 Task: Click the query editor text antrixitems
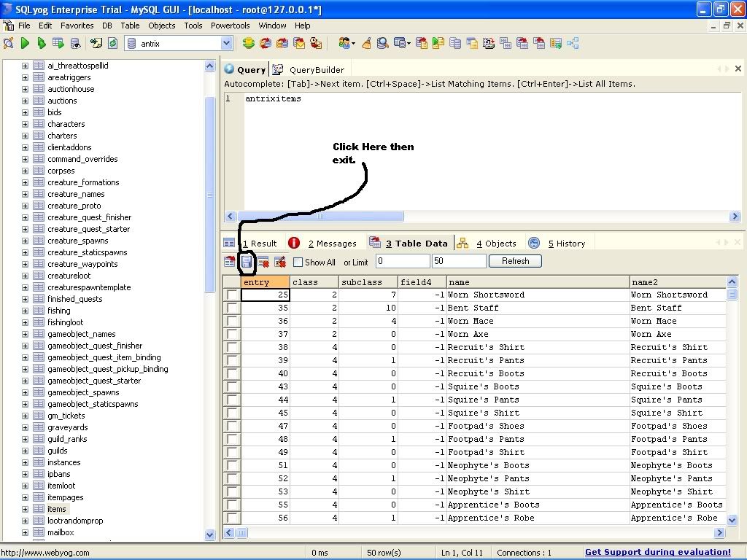(x=273, y=98)
